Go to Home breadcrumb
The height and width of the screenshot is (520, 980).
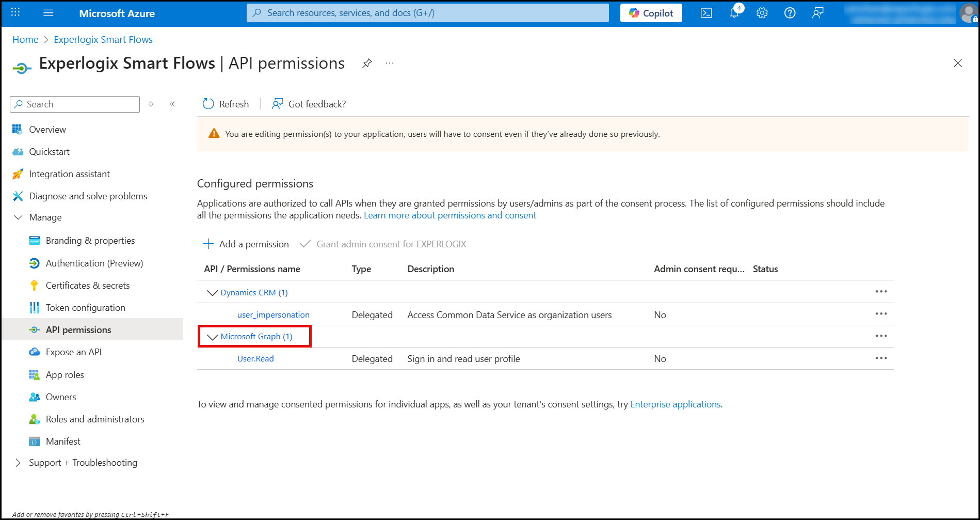point(25,40)
